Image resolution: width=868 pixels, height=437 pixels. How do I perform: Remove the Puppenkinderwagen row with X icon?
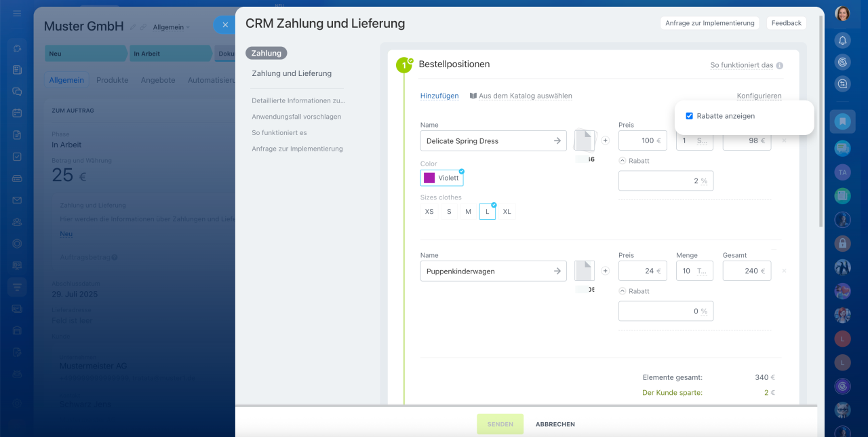coord(784,271)
